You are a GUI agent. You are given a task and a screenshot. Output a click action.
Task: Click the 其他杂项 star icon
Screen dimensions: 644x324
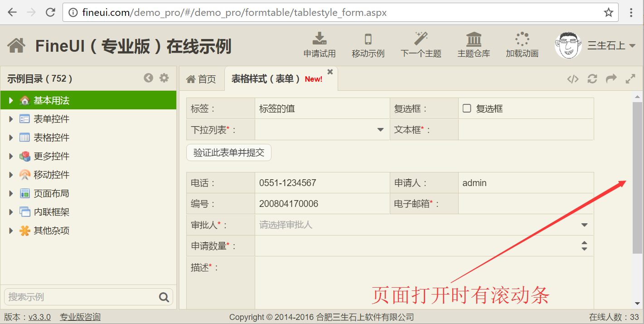pyautogui.click(x=25, y=231)
